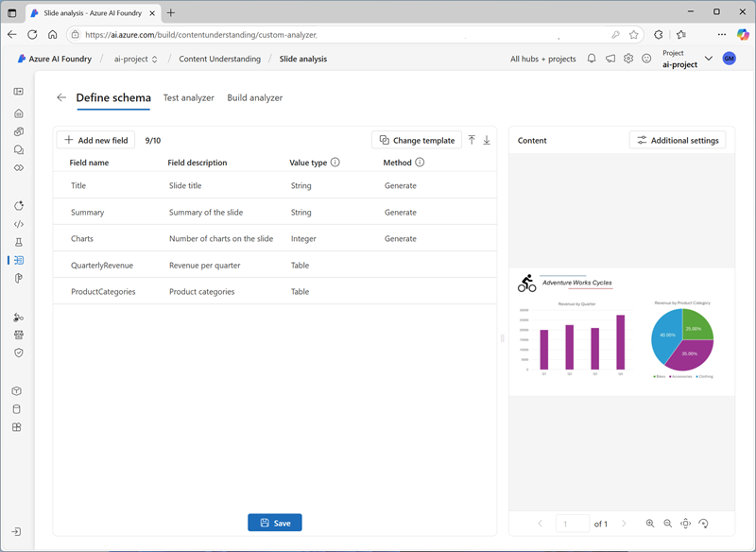
Task: Rotate the content preview
Action: coord(703,524)
